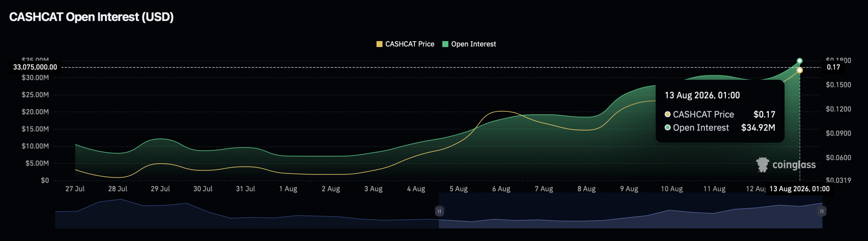This screenshot has width=868, height=241.
Task: Click the 30 Jul date label
Action: [203, 189]
